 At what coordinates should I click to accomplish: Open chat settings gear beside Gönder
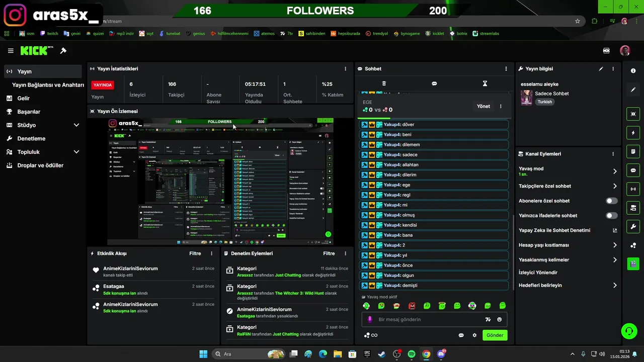(474, 335)
